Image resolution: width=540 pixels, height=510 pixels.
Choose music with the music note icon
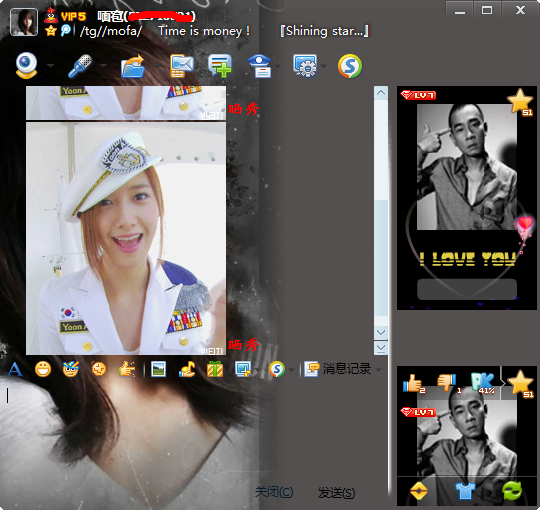187,370
